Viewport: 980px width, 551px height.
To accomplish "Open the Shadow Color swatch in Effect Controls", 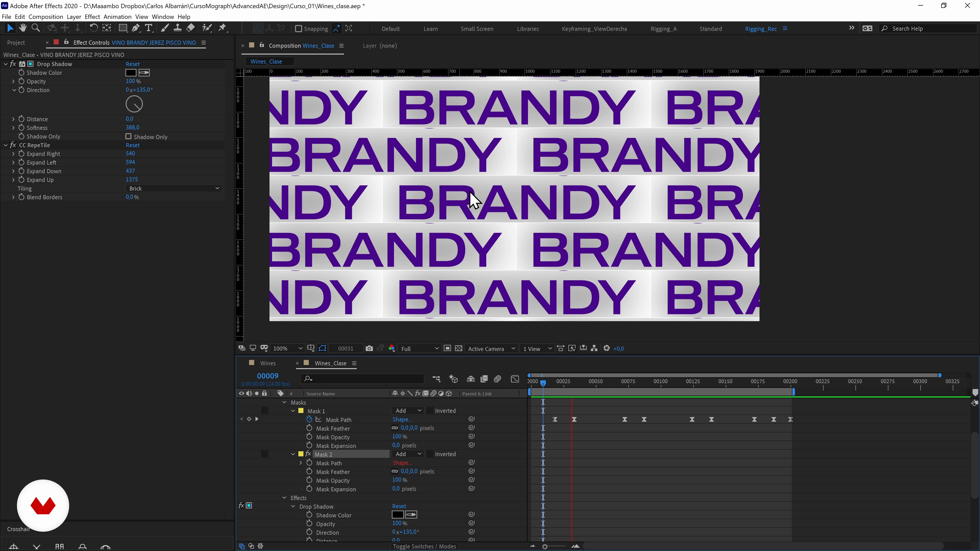I will coord(131,73).
